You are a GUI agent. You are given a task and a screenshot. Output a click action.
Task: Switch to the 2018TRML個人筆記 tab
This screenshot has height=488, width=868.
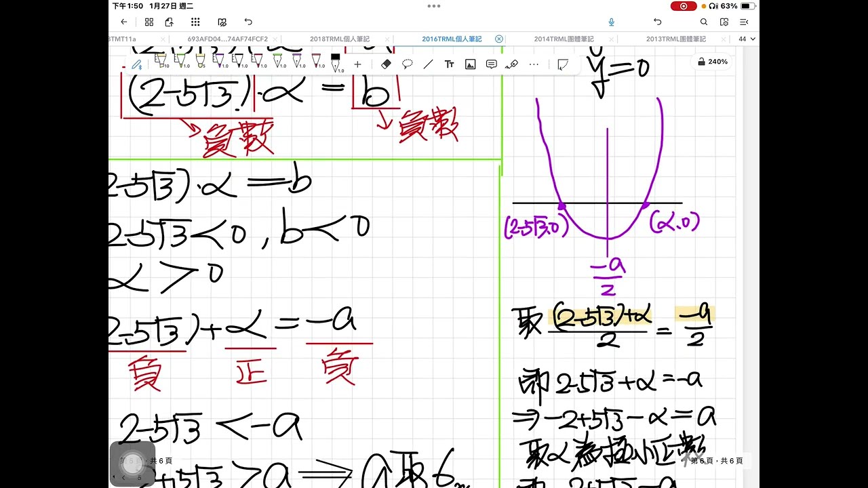pyautogui.click(x=340, y=39)
